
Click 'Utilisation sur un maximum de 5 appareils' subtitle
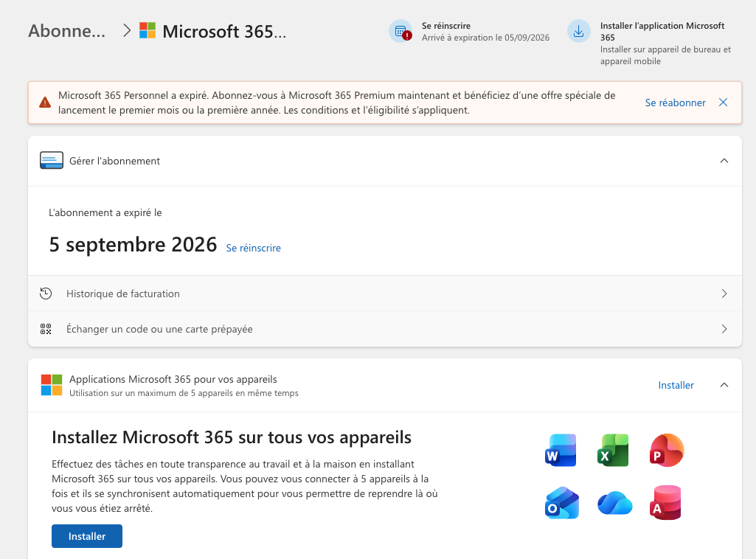pos(184,393)
